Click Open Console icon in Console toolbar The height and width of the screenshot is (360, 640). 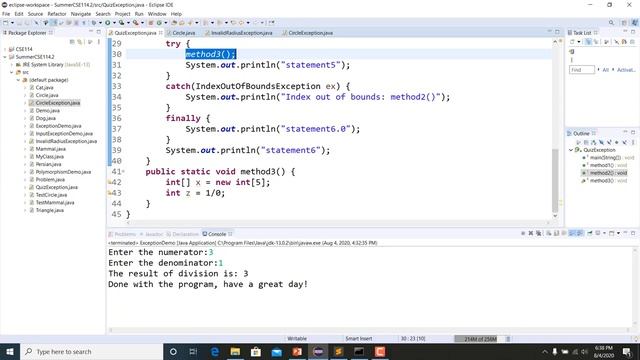(611, 233)
